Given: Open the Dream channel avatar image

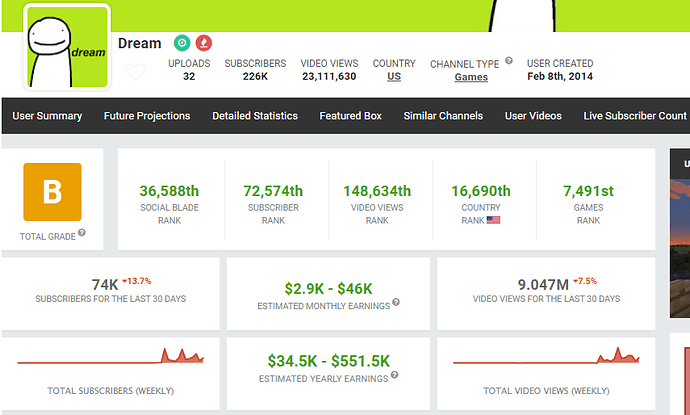Looking at the screenshot, I should coord(67,47).
